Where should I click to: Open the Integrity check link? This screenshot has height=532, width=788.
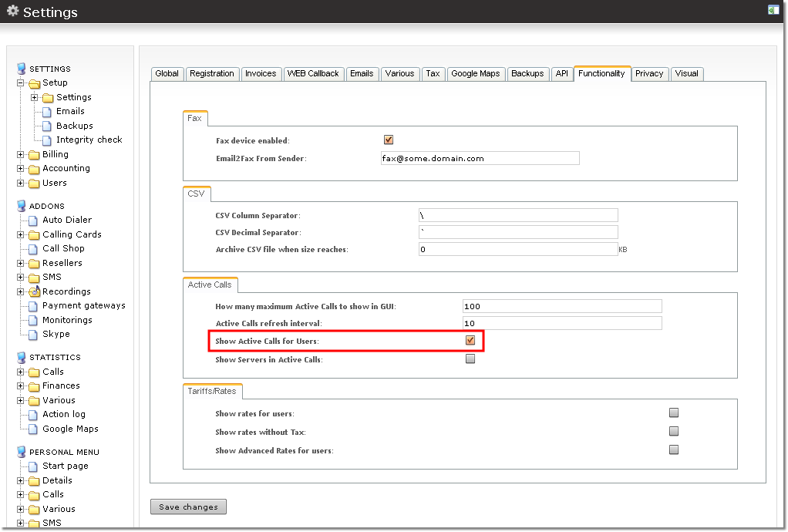(89, 140)
